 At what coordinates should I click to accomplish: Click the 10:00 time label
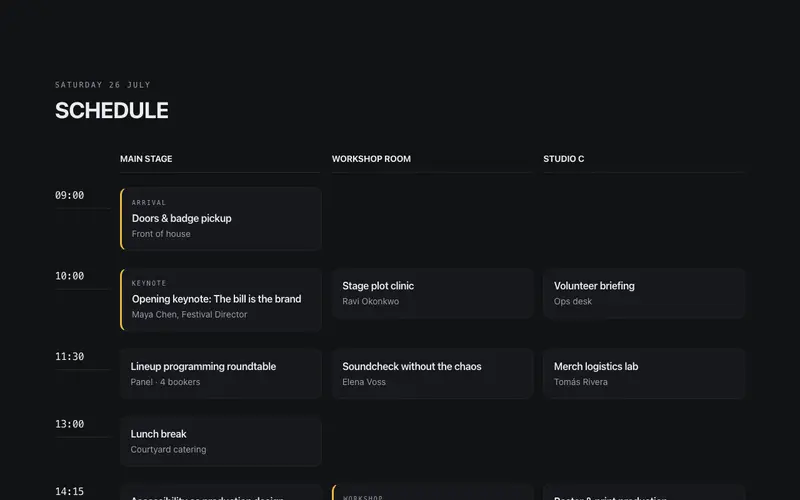pyautogui.click(x=69, y=276)
